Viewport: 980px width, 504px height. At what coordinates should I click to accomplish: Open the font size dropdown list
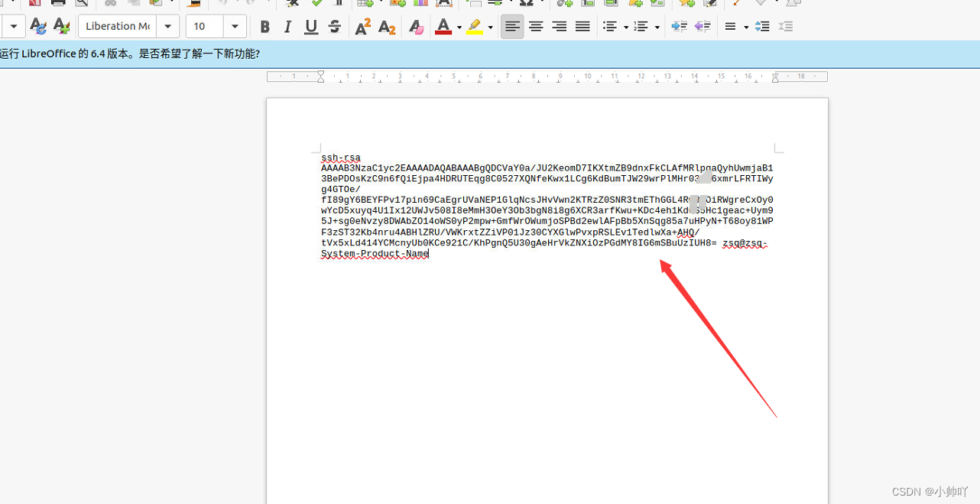pyautogui.click(x=235, y=26)
